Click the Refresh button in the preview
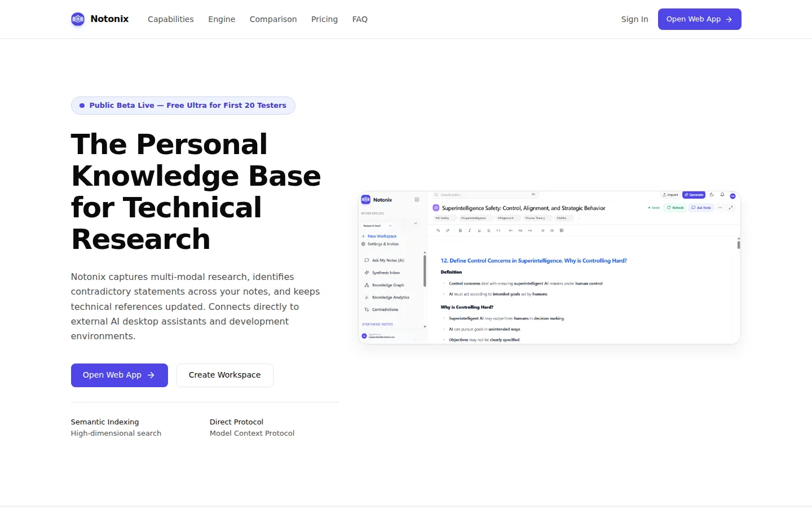The width and height of the screenshot is (812, 508). (675, 208)
